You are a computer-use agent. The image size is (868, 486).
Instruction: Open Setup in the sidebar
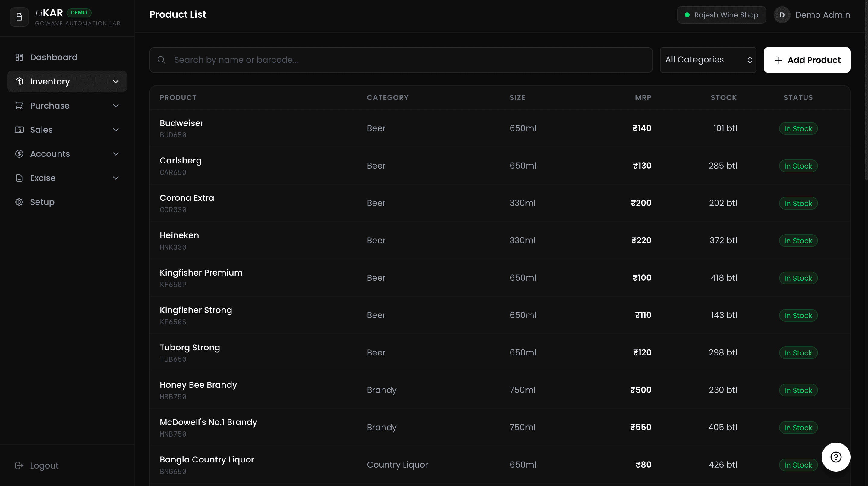[68, 202]
